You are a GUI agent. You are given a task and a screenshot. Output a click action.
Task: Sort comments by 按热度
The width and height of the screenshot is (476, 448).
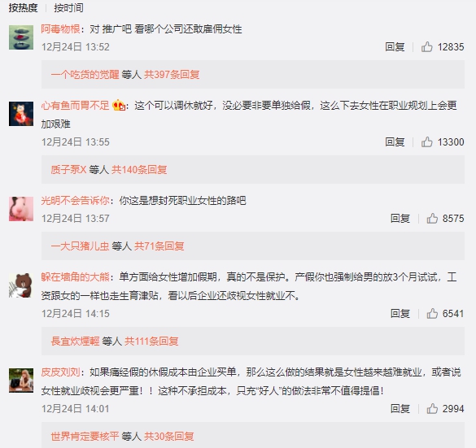23,8
